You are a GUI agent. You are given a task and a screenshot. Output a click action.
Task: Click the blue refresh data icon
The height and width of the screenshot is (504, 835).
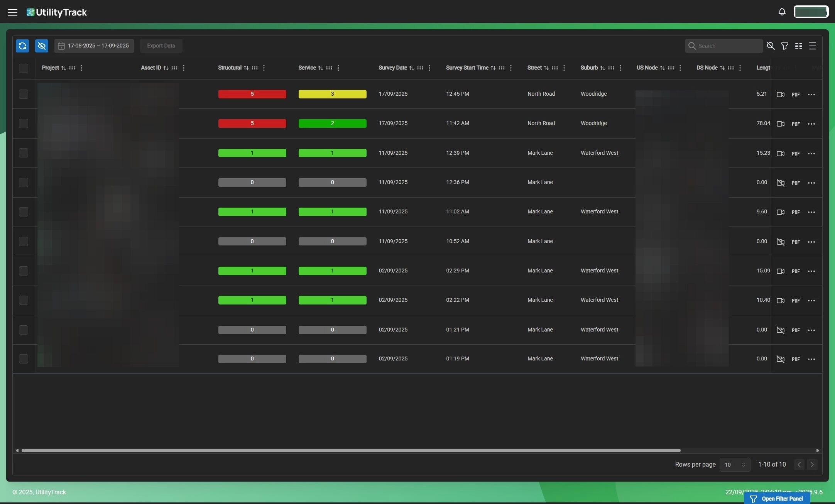[x=22, y=46]
